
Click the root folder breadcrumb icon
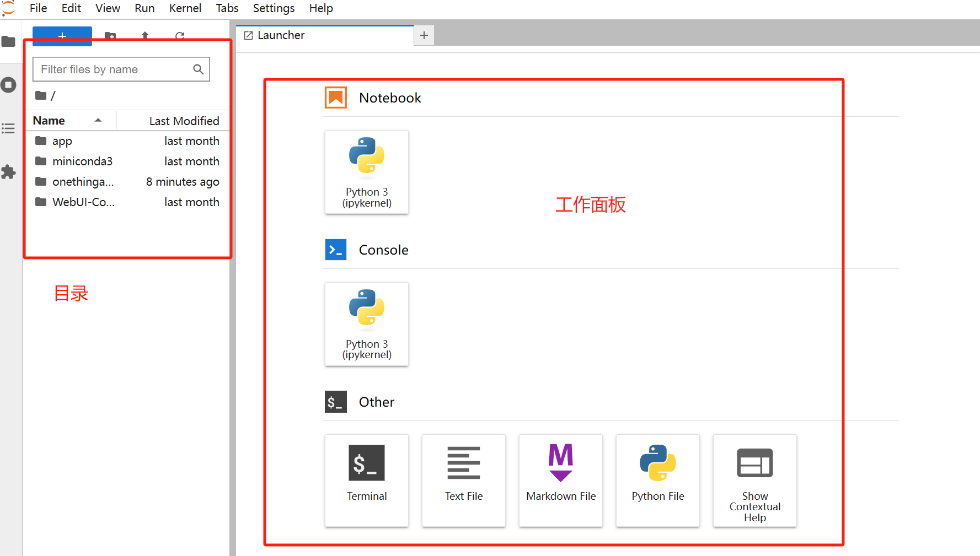(41, 95)
